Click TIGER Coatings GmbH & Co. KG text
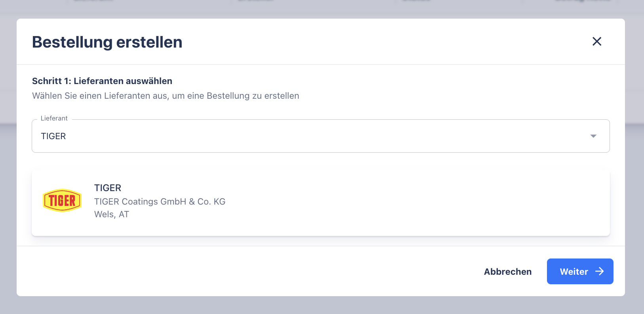644x314 pixels. click(x=160, y=201)
